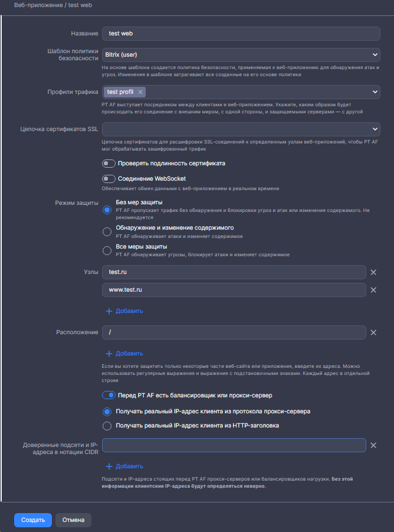Open the Цепочка сертификатов SSL dropdown
394x532 pixels.
click(241, 129)
